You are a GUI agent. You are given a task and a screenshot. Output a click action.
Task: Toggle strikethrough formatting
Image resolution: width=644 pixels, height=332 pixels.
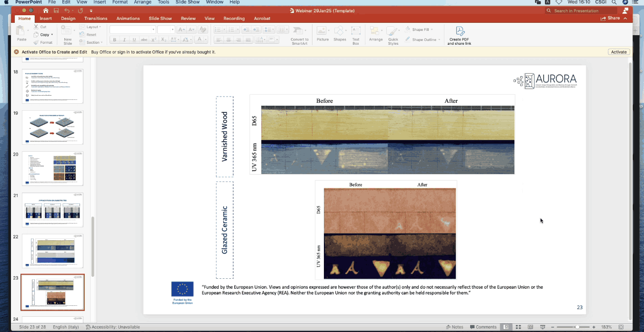pos(144,40)
